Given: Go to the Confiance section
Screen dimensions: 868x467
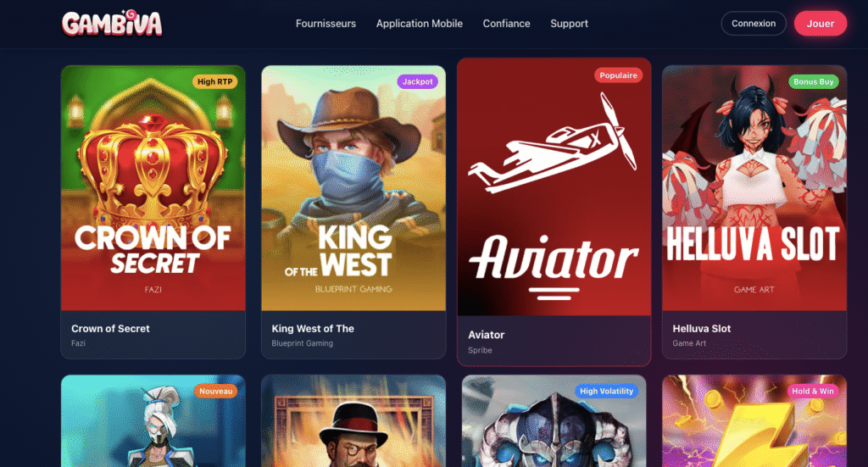Looking at the screenshot, I should pos(506,24).
